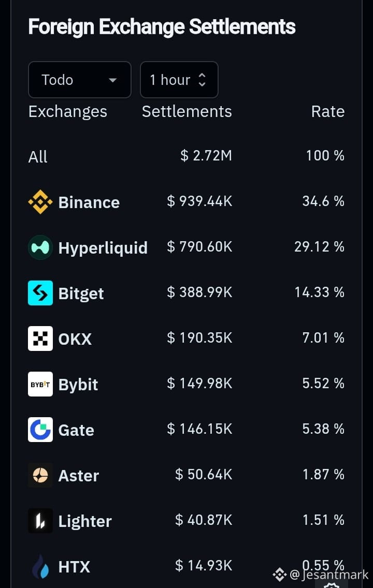Open the 1 hour timeframe selector
Image resolution: width=373 pixels, height=588 pixels.
(179, 80)
